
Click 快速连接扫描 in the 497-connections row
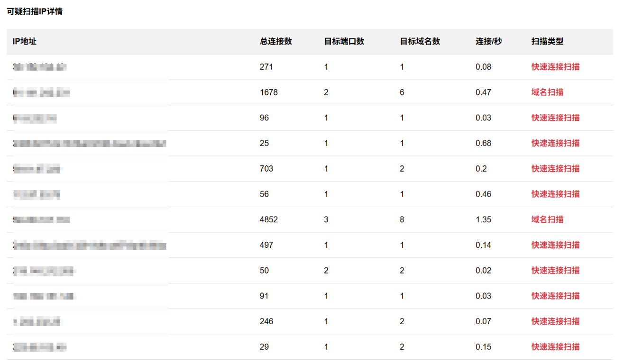(x=556, y=245)
